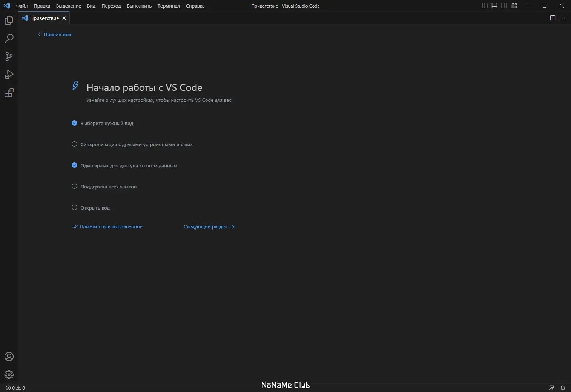Open the Extensions view icon
This screenshot has width=571, height=392.
coord(9,93)
